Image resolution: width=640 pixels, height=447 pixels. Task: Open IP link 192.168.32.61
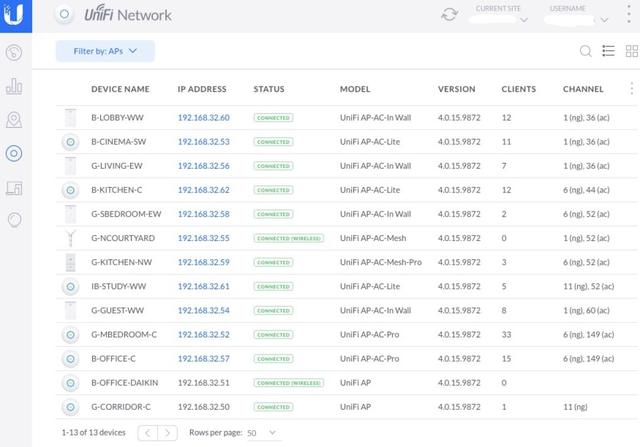(x=203, y=286)
